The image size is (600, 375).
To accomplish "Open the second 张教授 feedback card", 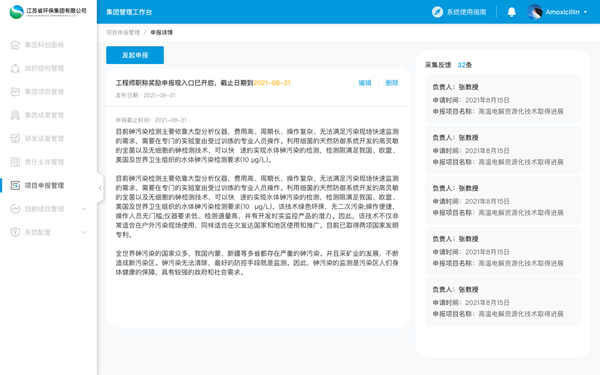I will pyautogui.click(x=503, y=150).
